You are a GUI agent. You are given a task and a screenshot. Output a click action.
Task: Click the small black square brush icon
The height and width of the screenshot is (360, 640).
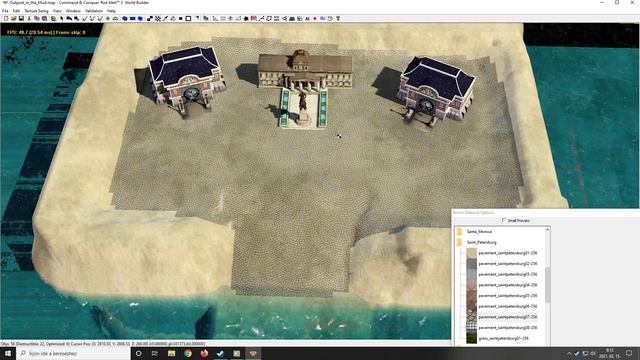coord(180,18)
